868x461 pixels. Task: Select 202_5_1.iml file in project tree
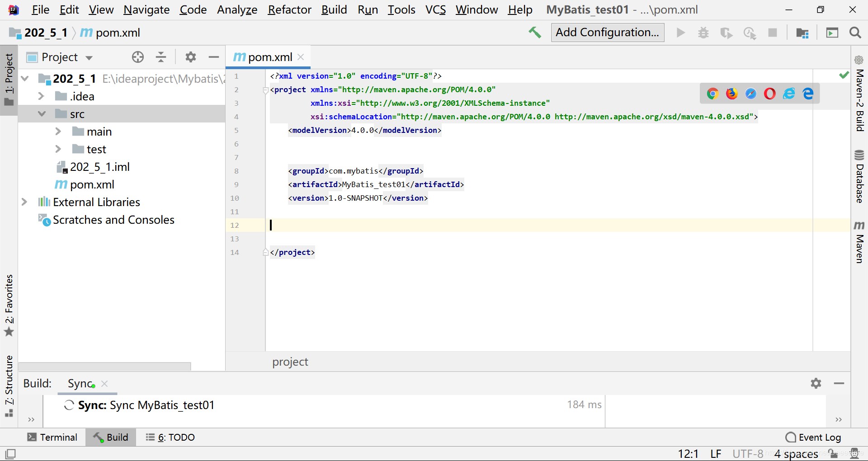point(93,167)
